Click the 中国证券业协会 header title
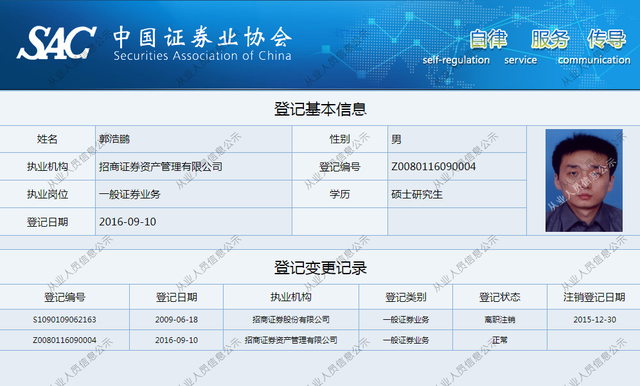The image size is (640, 386). click(202, 37)
